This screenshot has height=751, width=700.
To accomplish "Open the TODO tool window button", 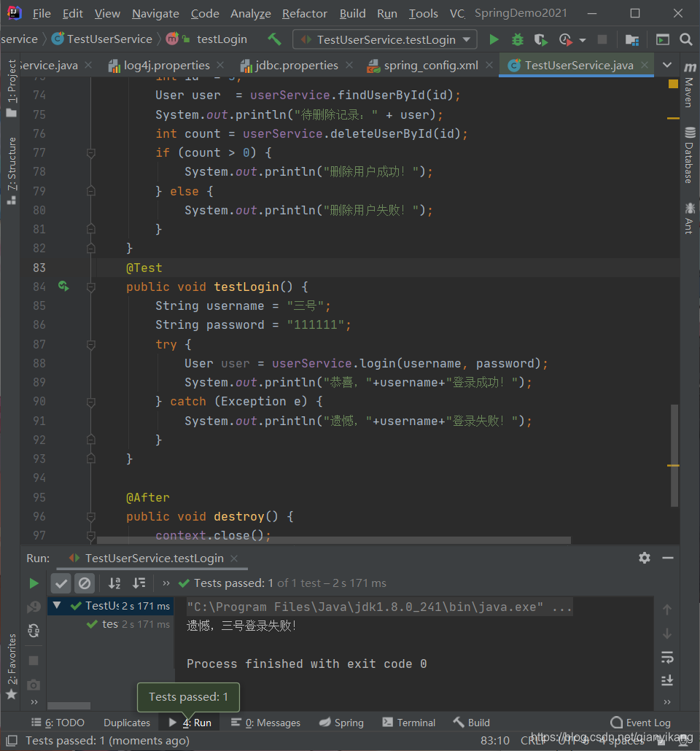I will pos(58,723).
